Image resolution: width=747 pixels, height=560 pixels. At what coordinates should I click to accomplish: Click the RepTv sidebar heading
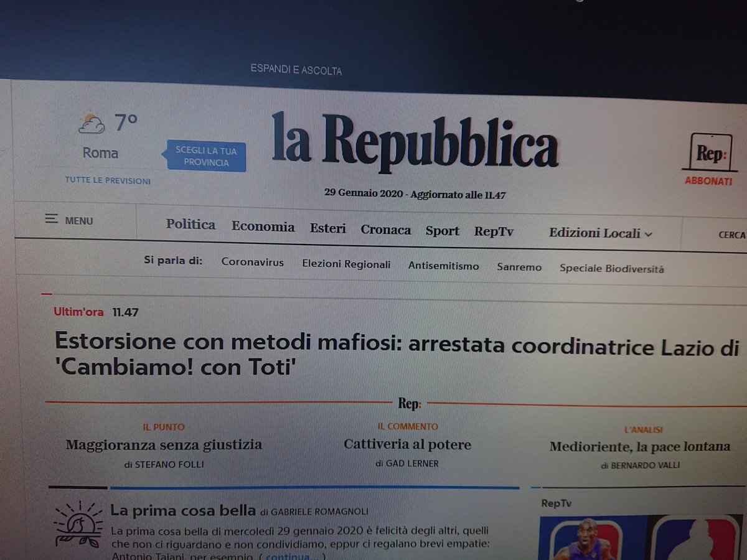[556, 503]
